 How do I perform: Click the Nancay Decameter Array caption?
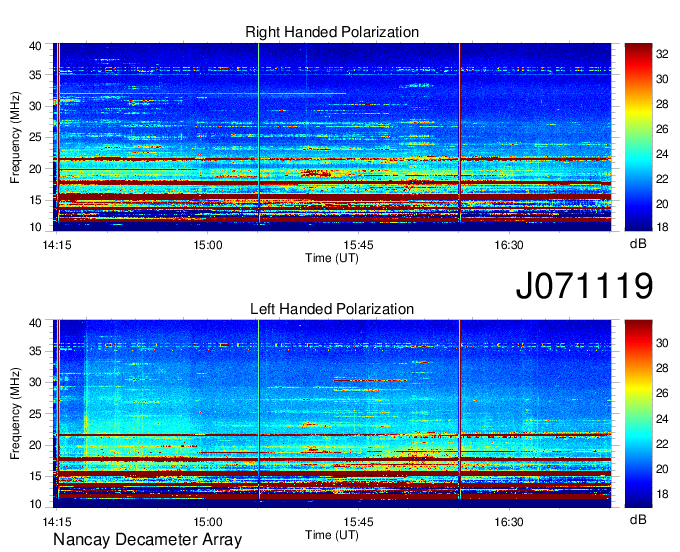pos(147,540)
